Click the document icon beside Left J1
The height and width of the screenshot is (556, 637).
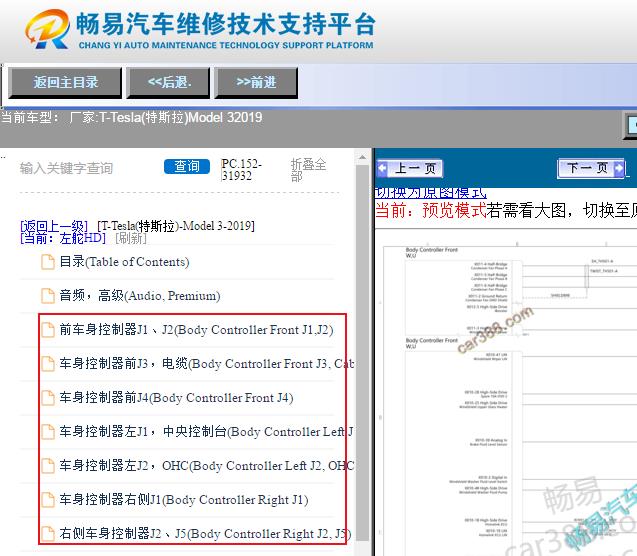click(48, 431)
